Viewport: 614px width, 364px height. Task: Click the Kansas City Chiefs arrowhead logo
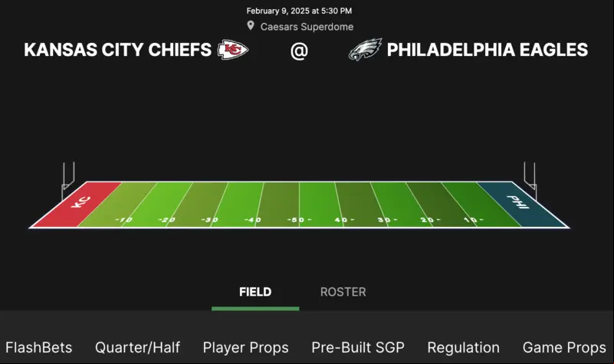(233, 50)
